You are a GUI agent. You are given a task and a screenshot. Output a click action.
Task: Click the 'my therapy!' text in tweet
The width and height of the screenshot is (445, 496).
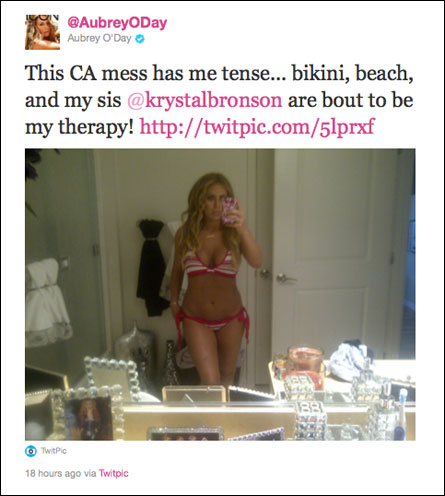point(79,128)
